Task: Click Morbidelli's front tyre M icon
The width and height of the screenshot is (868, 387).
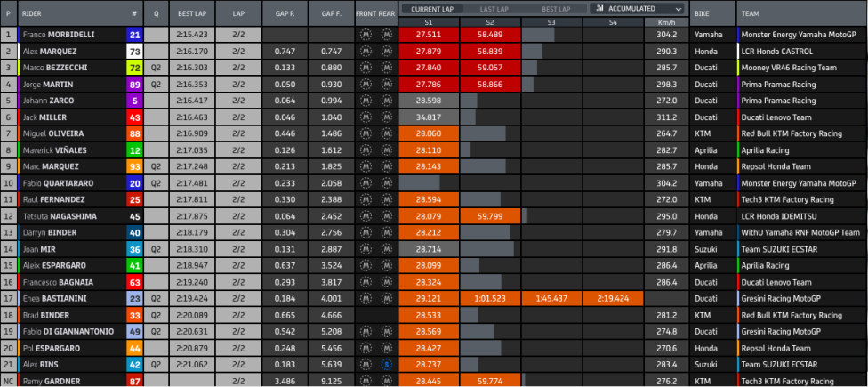Action: 366,35
